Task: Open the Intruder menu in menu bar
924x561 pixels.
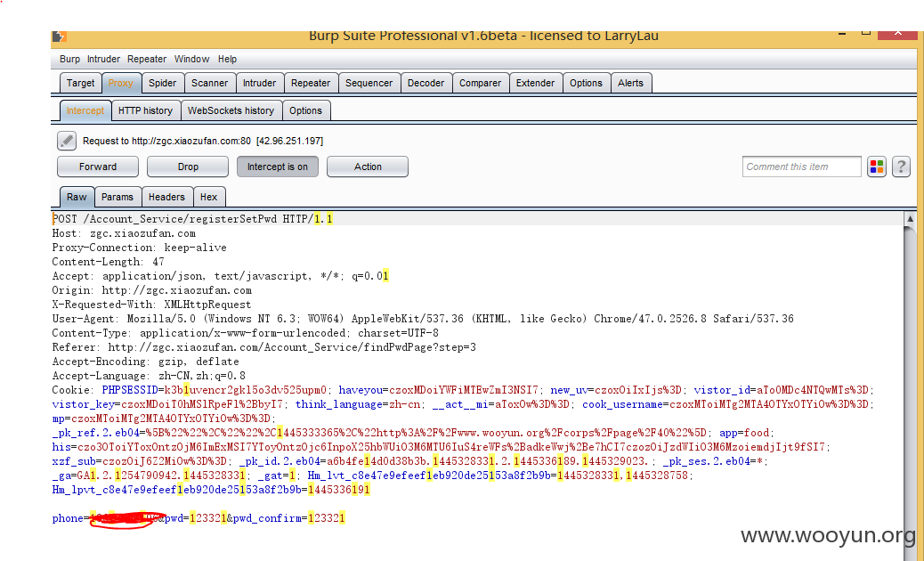Action: click(104, 59)
